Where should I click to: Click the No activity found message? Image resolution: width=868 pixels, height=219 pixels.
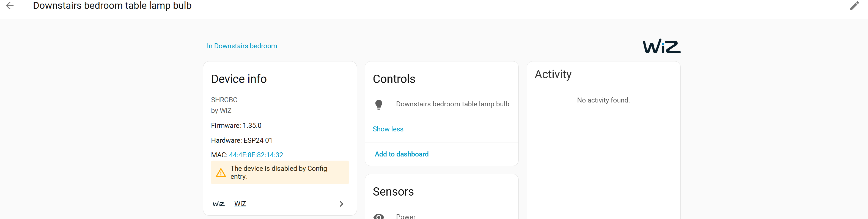(x=603, y=100)
